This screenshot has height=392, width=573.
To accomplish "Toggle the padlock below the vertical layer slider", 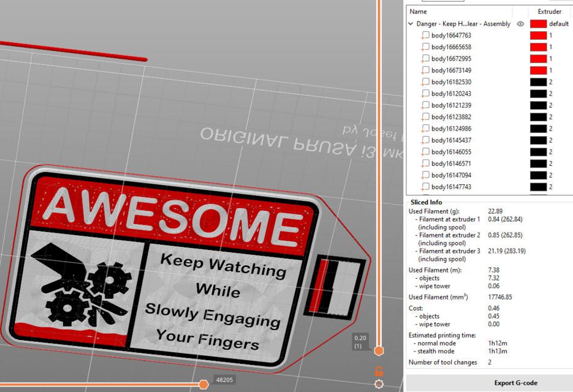I will [x=379, y=370].
